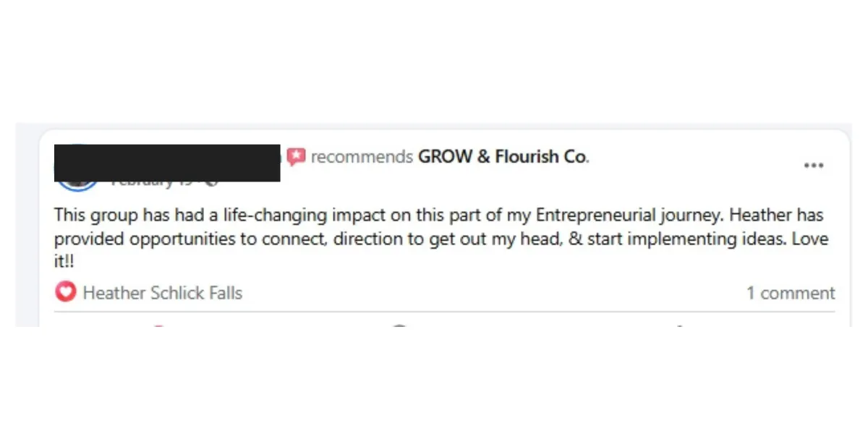
Task: Click the partially hidden February post date
Action: click(x=152, y=184)
